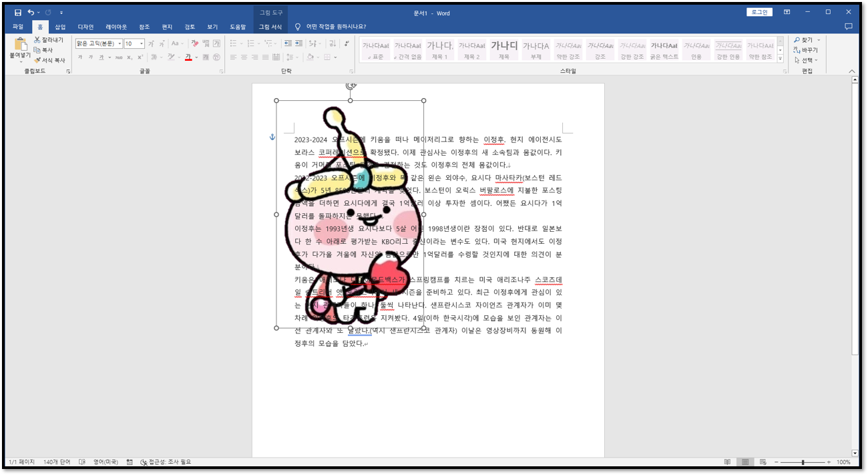
Task: Click the font color red swatch button
Action: [x=188, y=57]
